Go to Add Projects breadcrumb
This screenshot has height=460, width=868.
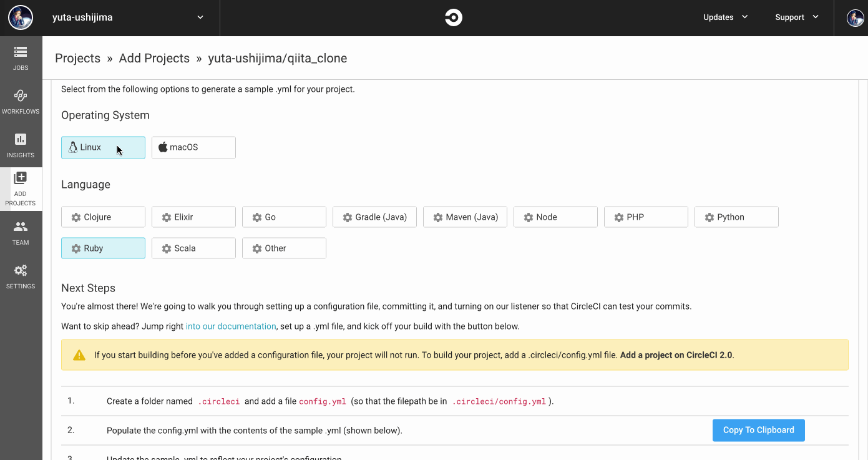(x=154, y=59)
